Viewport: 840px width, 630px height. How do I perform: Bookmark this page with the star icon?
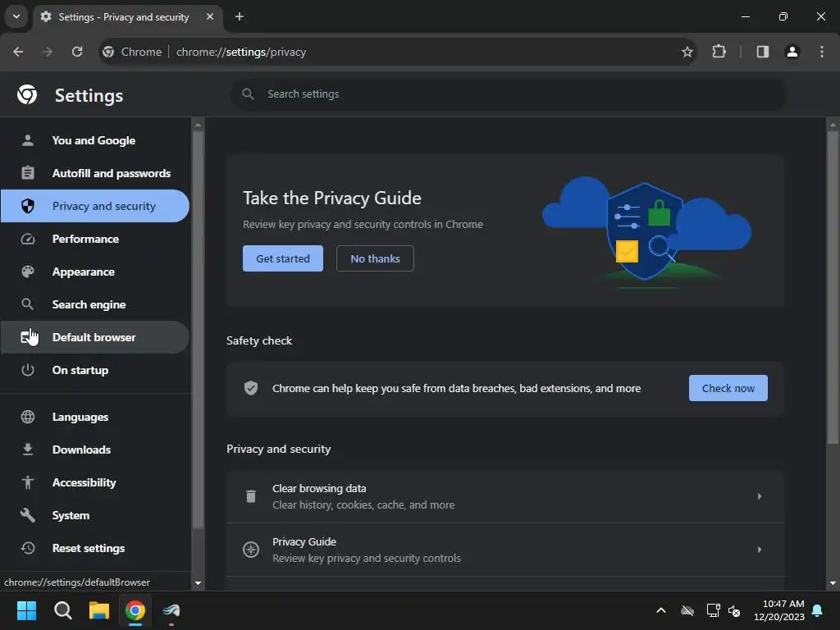687,52
